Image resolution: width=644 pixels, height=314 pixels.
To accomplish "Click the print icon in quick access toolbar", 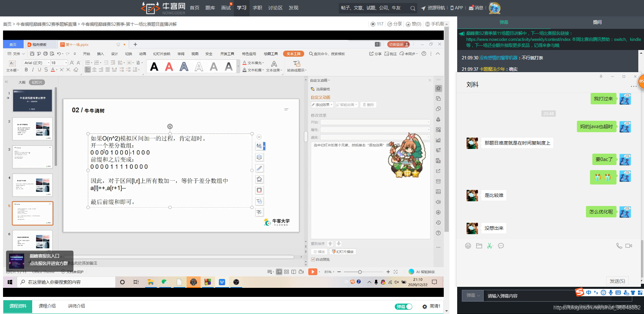I will pyautogui.click(x=45, y=53).
